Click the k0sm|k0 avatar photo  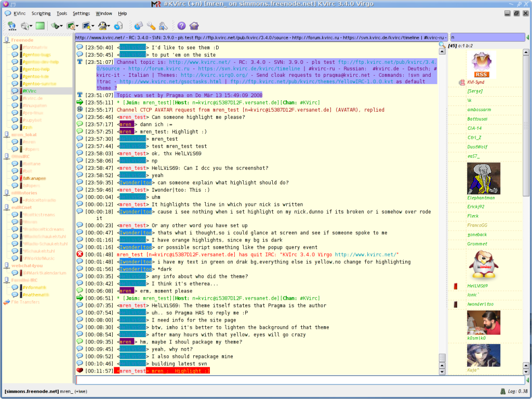point(484,323)
